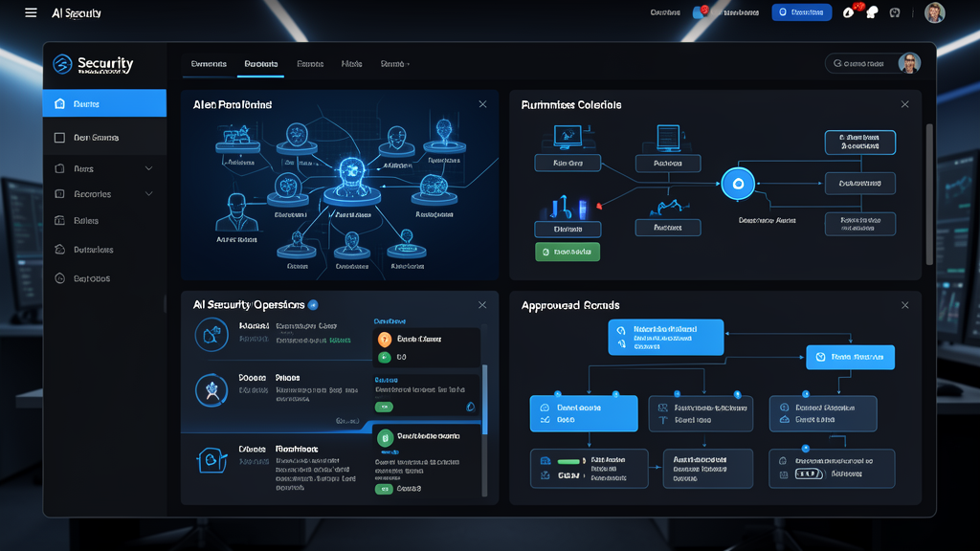Click the glowing blue circle hub node
Viewport: 980px width, 551px height.
point(738,184)
